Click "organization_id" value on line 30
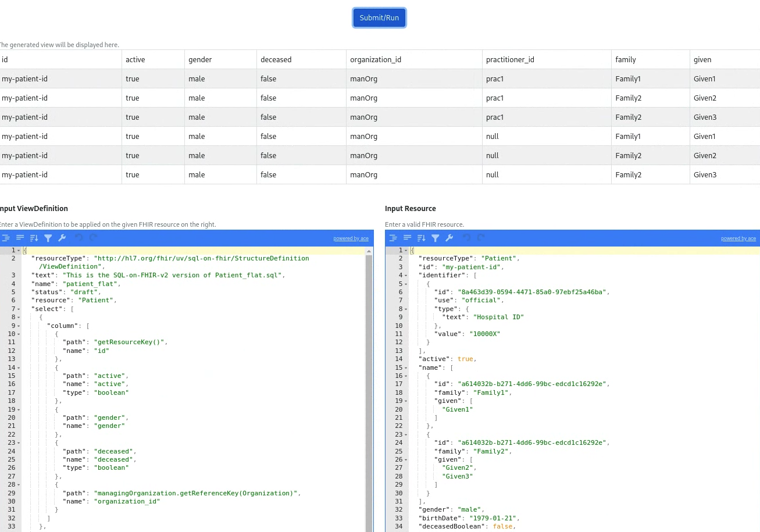The height and width of the screenshot is (532, 760). click(127, 501)
